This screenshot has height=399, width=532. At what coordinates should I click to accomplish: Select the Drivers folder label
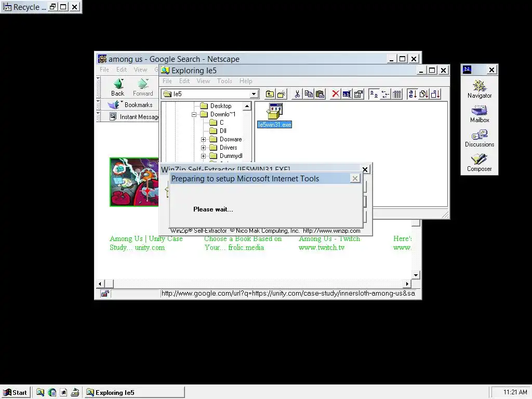pyautogui.click(x=229, y=148)
